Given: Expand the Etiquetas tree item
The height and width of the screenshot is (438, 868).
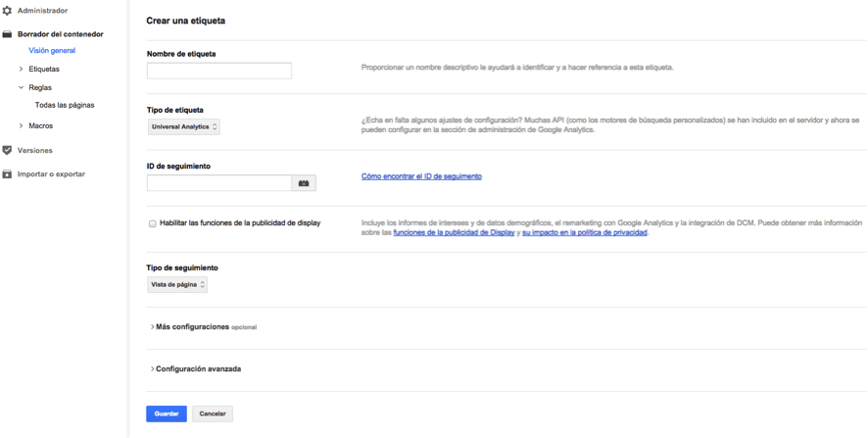Looking at the screenshot, I should pyautogui.click(x=22, y=70).
